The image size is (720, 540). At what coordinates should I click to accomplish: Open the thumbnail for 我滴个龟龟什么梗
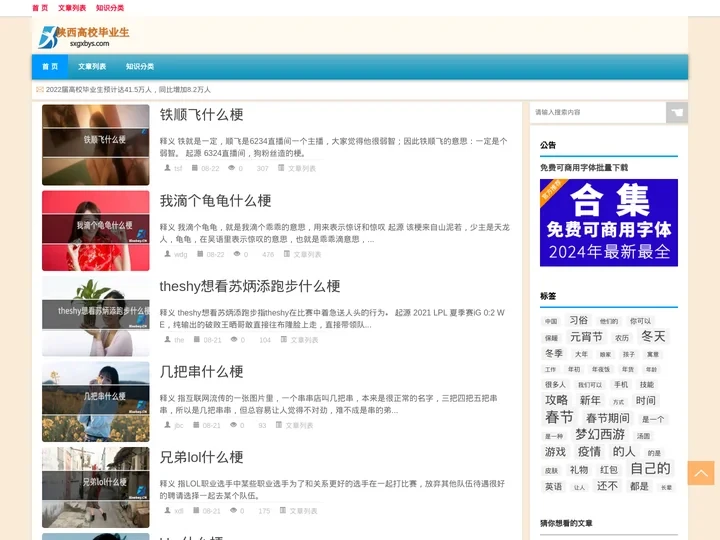coord(96,231)
